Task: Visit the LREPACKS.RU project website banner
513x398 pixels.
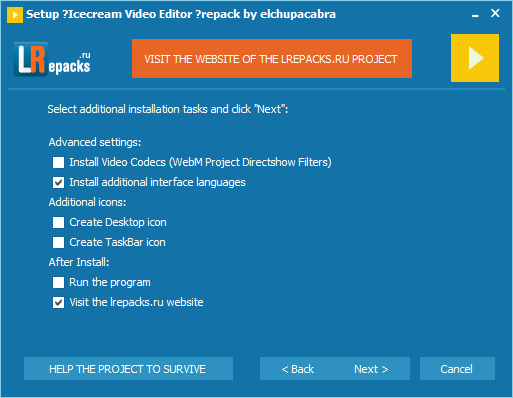Action: (272, 59)
